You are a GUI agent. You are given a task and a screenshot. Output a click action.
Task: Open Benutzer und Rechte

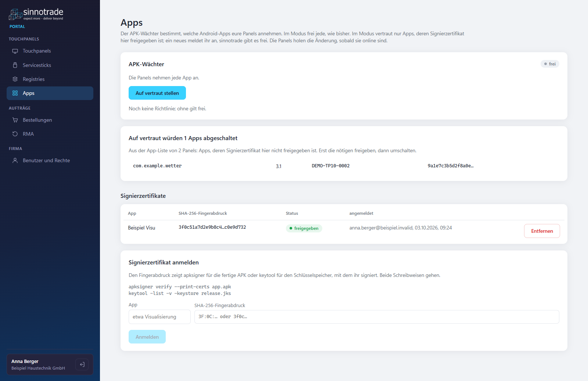(x=50, y=160)
